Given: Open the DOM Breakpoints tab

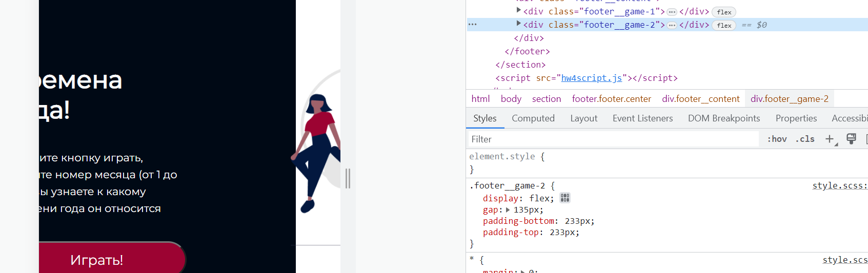Looking at the screenshot, I should (724, 118).
